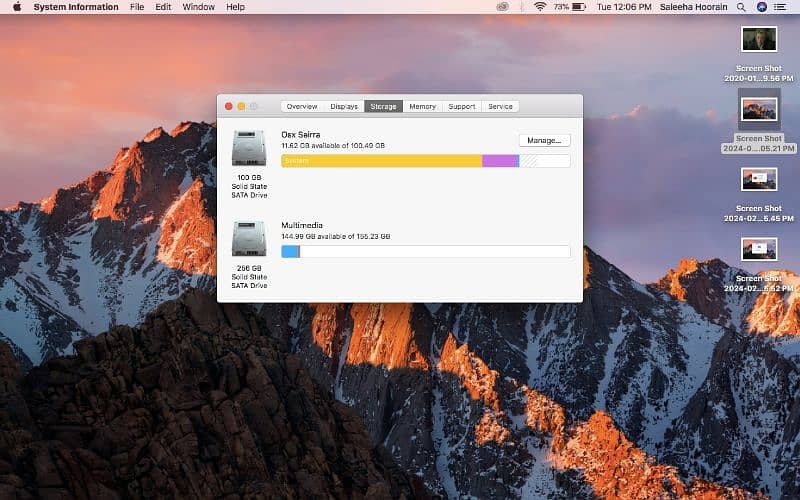800x500 pixels.
Task: Select the Support tab
Action: click(x=462, y=106)
